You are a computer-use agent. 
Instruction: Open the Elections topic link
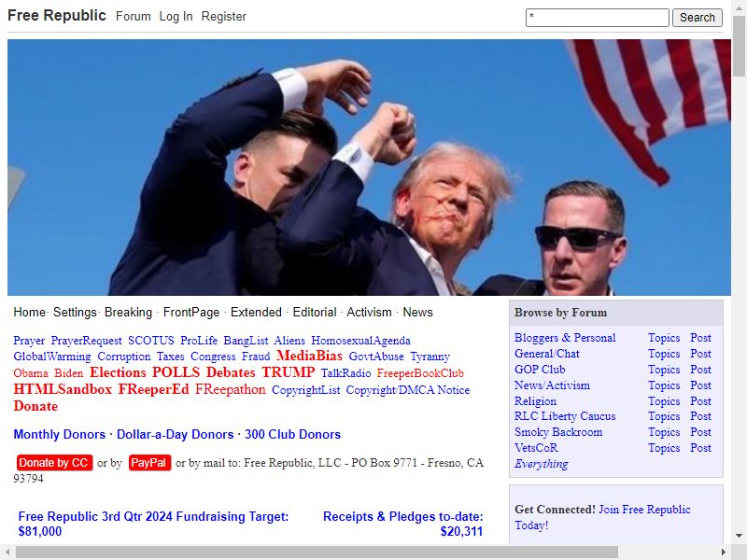[118, 372]
